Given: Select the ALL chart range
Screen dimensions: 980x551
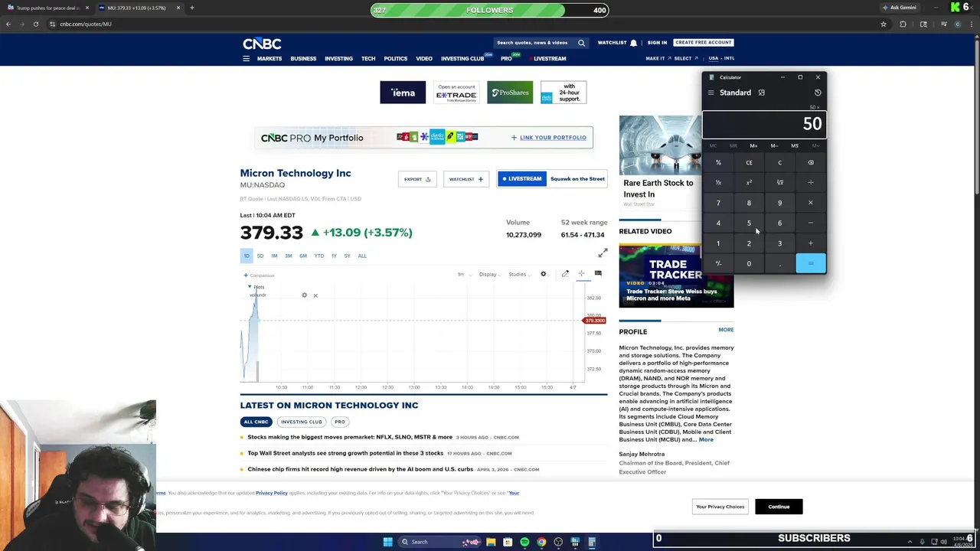Looking at the screenshot, I should click(362, 256).
